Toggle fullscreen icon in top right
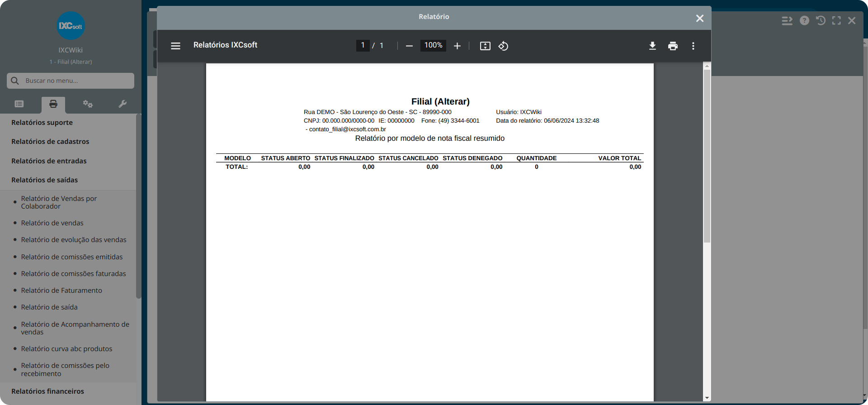The width and height of the screenshot is (868, 405). 836,20
